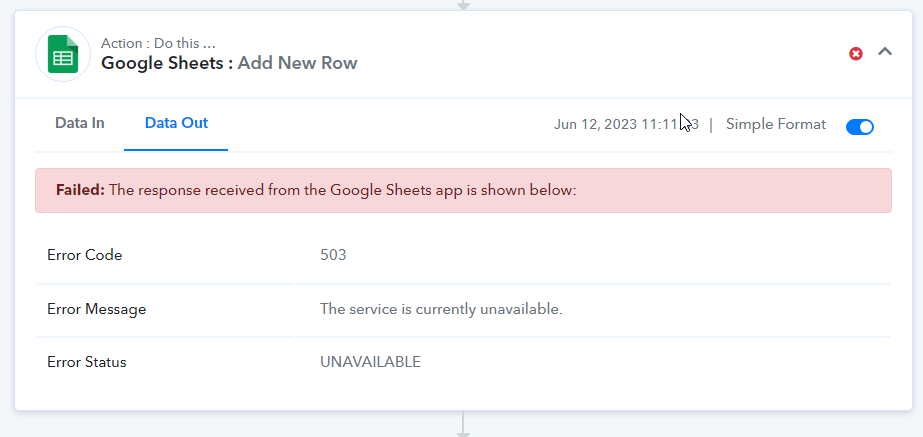923x437 pixels.
Task: Click the connector arrow below the step
Action: pyautogui.click(x=463, y=425)
